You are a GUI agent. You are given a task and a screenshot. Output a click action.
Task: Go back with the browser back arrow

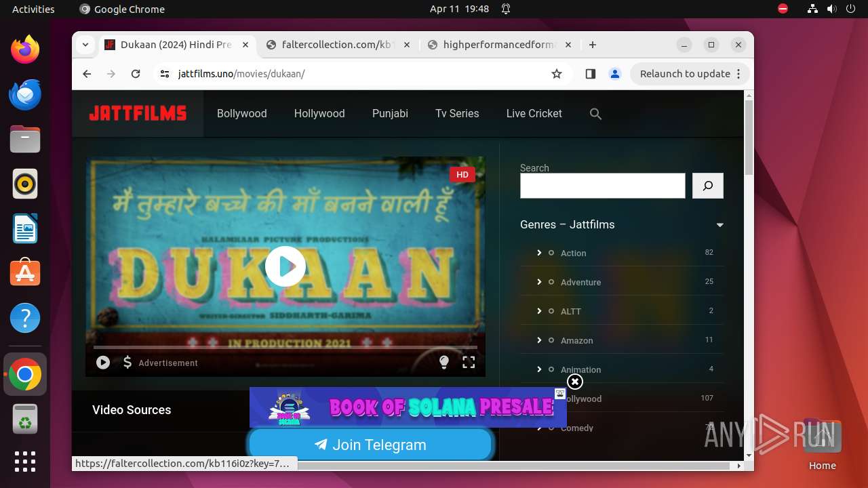pyautogui.click(x=87, y=74)
